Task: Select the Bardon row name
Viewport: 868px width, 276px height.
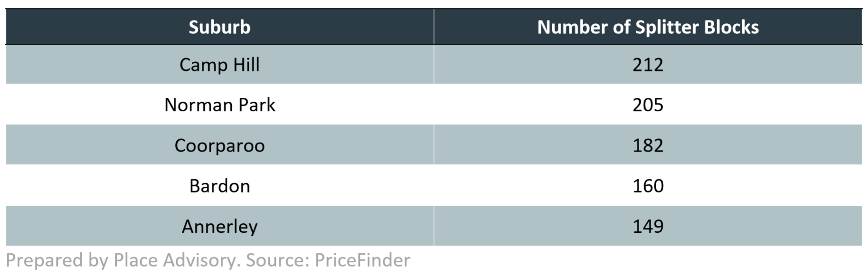Action: pos(219,186)
